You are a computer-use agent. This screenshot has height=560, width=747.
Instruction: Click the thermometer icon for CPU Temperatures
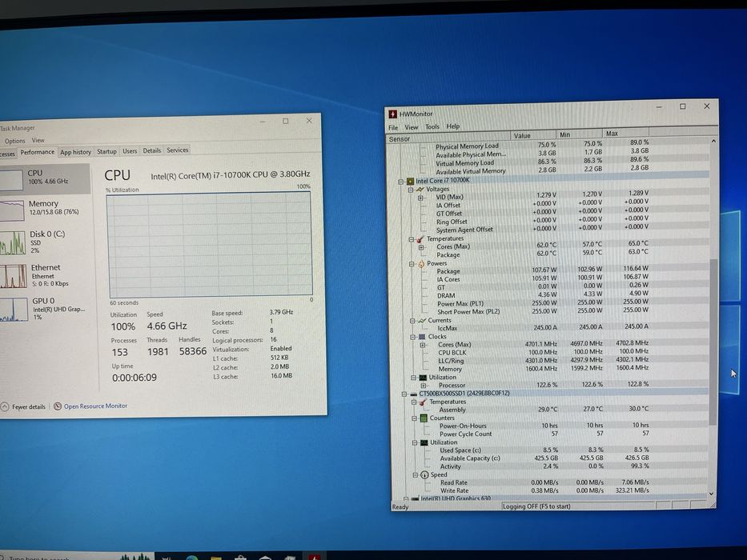420,239
